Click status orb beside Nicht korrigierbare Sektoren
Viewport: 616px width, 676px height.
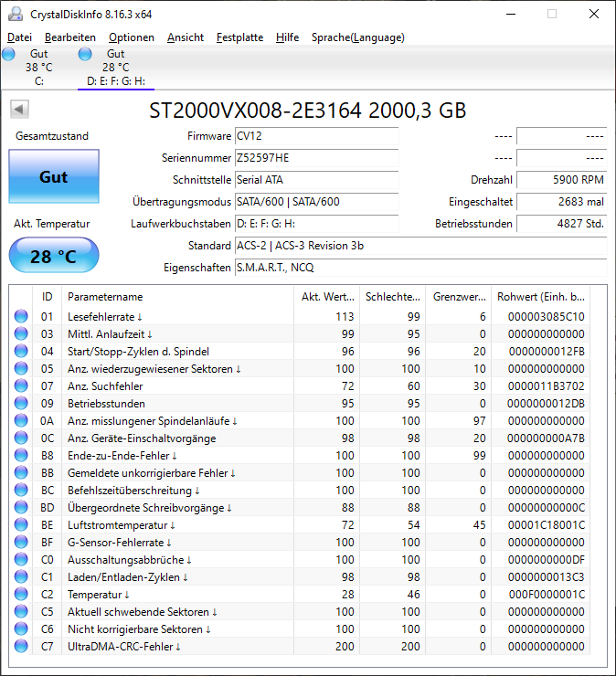pyautogui.click(x=21, y=629)
